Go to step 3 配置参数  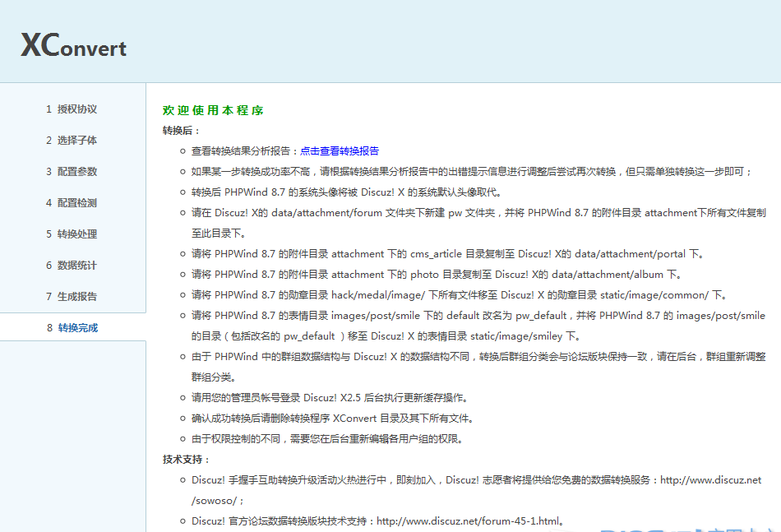(72, 171)
